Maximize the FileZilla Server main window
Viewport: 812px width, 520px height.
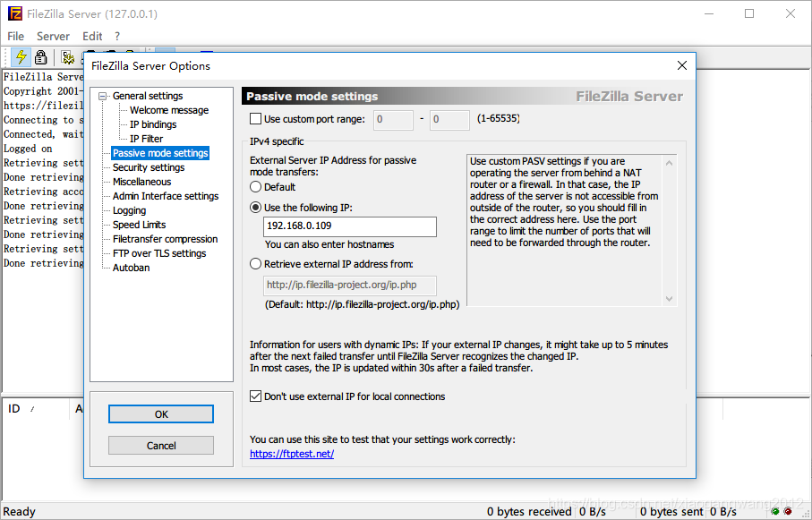coord(749,13)
